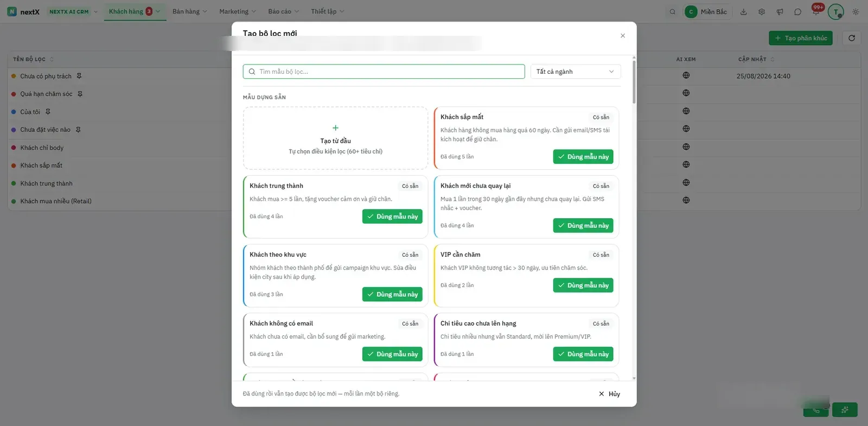The image size is (868, 426).
Task: Expand the Thiết lập menu
Action: 327,11
